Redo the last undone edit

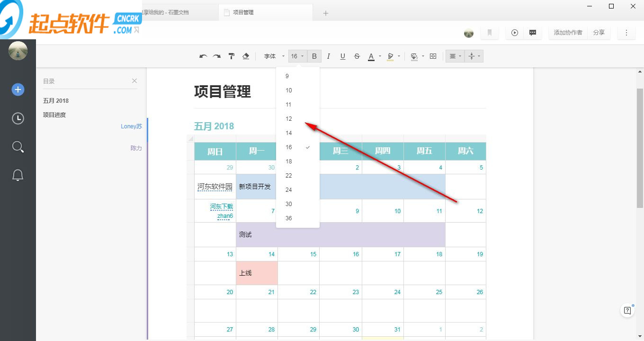click(216, 56)
